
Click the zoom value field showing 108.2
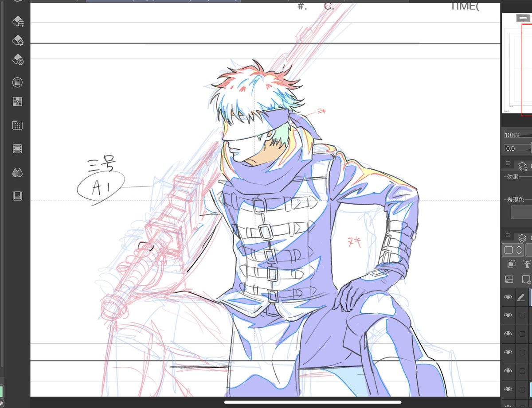pos(517,135)
